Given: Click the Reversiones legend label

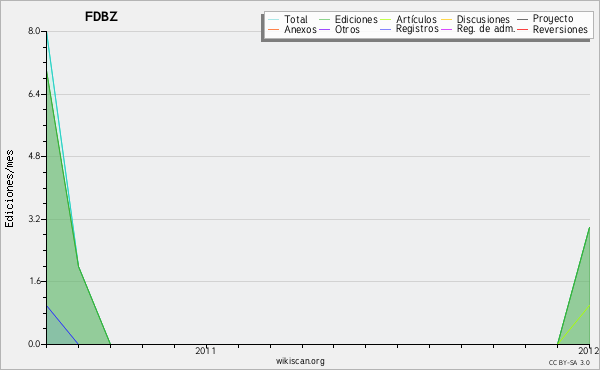Looking at the screenshot, I should pos(560,29).
